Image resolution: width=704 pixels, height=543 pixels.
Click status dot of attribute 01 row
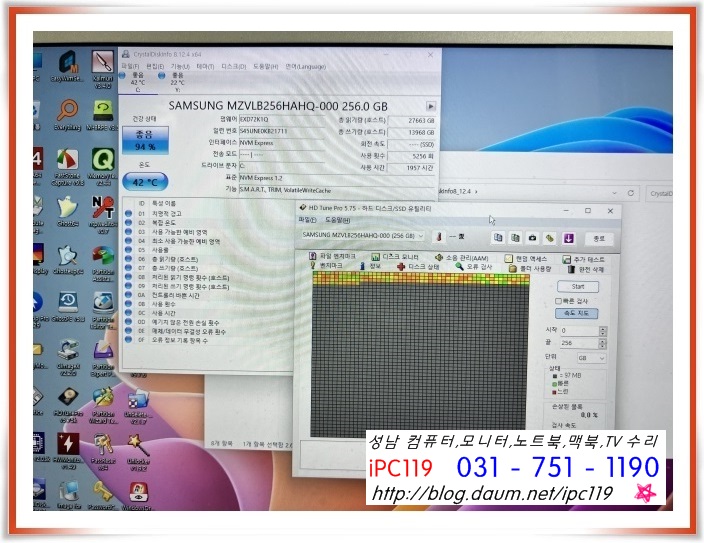click(128, 213)
